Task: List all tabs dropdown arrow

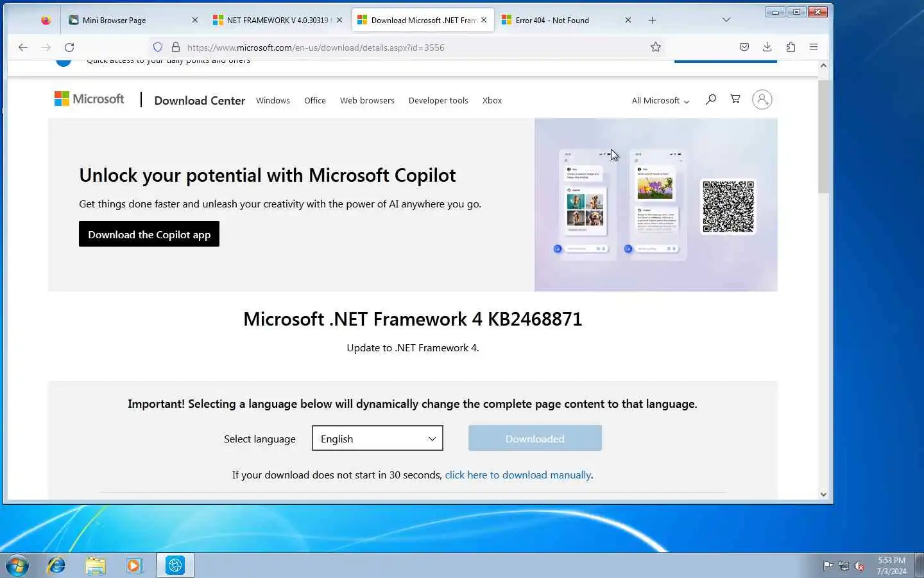Action: tap(726, 20)
